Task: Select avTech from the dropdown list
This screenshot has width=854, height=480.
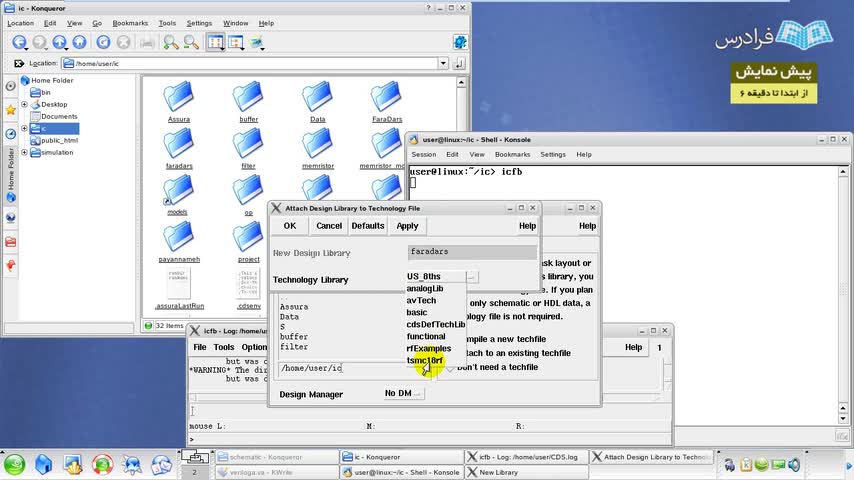Action: click(422, 300)
